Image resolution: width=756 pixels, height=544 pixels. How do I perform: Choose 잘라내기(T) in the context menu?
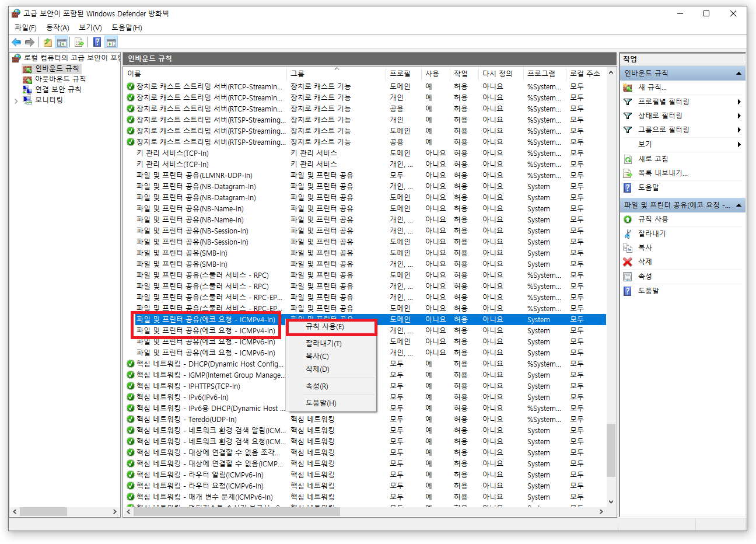point(331,343)
